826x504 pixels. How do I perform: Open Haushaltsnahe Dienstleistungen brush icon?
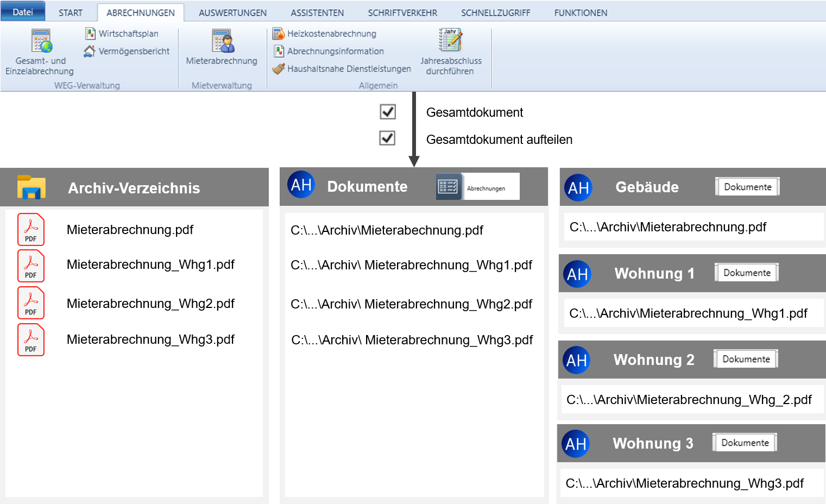coord(279,69)
